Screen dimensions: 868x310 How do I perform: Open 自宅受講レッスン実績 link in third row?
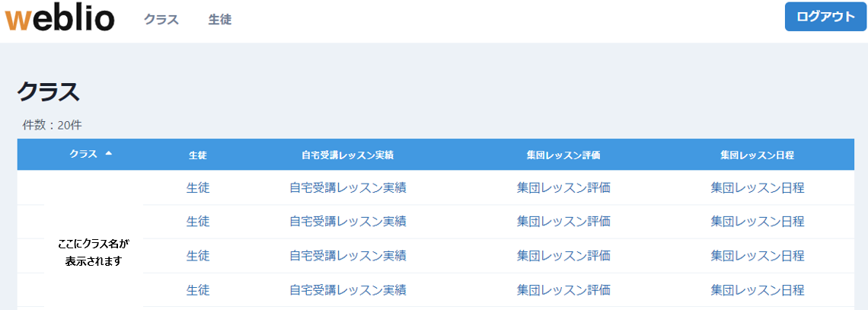click(348, 256)
